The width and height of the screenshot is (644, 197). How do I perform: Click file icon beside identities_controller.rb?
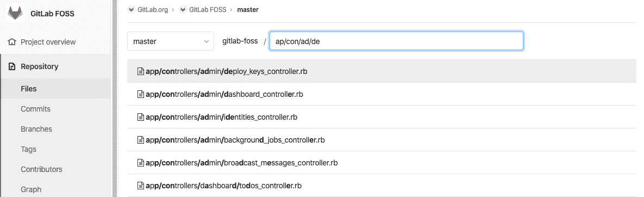[x=141, y=117]
